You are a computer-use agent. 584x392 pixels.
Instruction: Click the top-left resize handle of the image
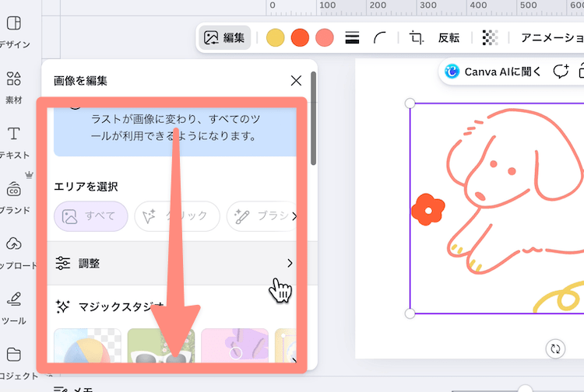click(410, 103)
